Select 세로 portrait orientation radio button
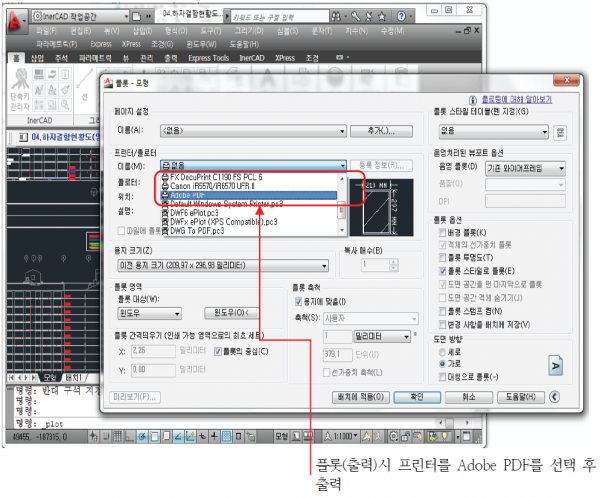This screenshot has width=600, height=497. 442,352
